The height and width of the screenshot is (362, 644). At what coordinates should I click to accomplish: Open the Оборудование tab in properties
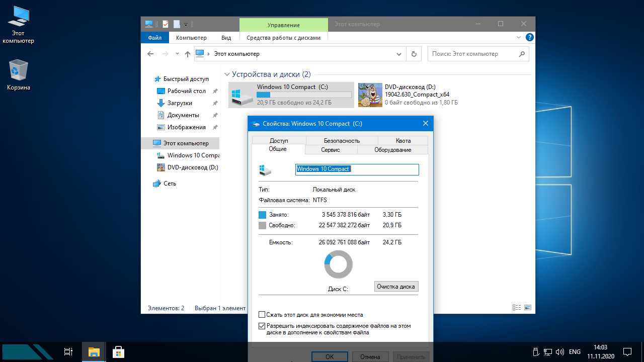[x=392, y=150]
